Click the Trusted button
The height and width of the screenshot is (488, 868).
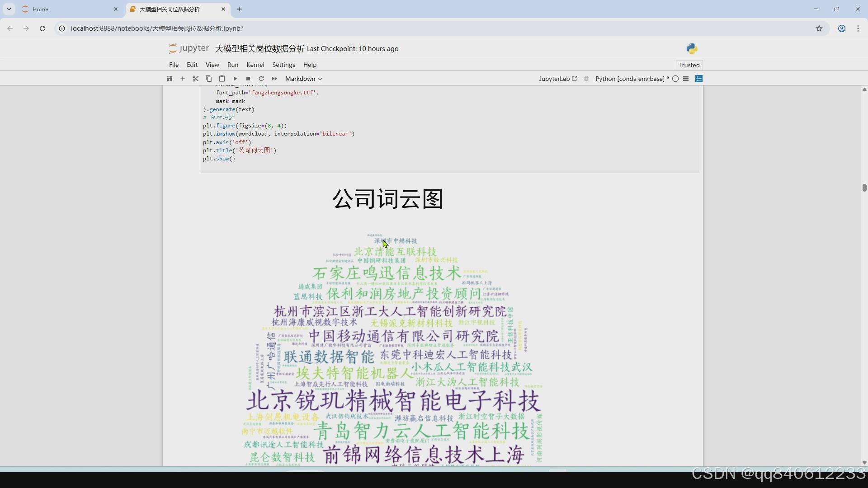click(x=689, y=65)
